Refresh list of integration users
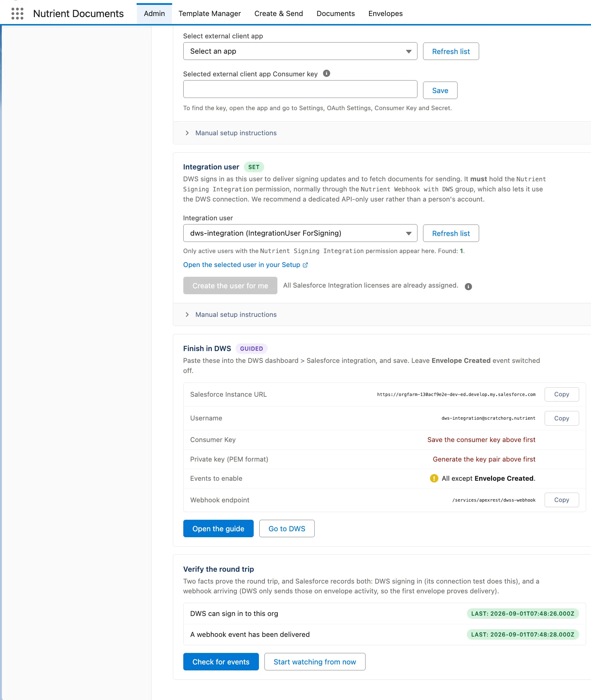Viewport: 591px width, 700px height. pos(451,233)
